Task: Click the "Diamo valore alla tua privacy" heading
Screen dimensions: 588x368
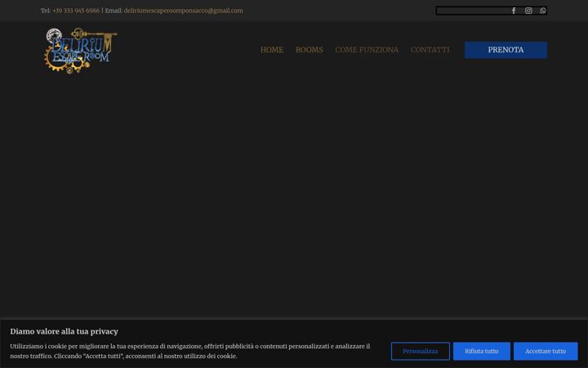Action: click(x=65, y=331)
